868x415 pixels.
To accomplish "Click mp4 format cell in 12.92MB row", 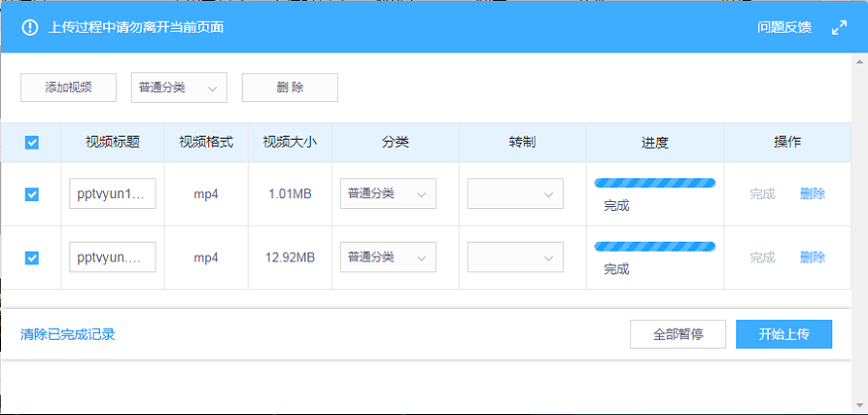I will [206, 258].
